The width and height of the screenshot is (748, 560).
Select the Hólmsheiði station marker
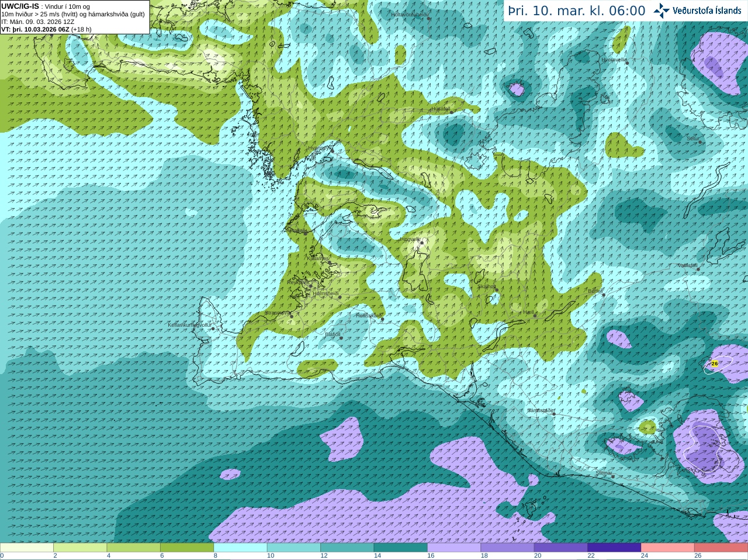click(x=339, y=297)
